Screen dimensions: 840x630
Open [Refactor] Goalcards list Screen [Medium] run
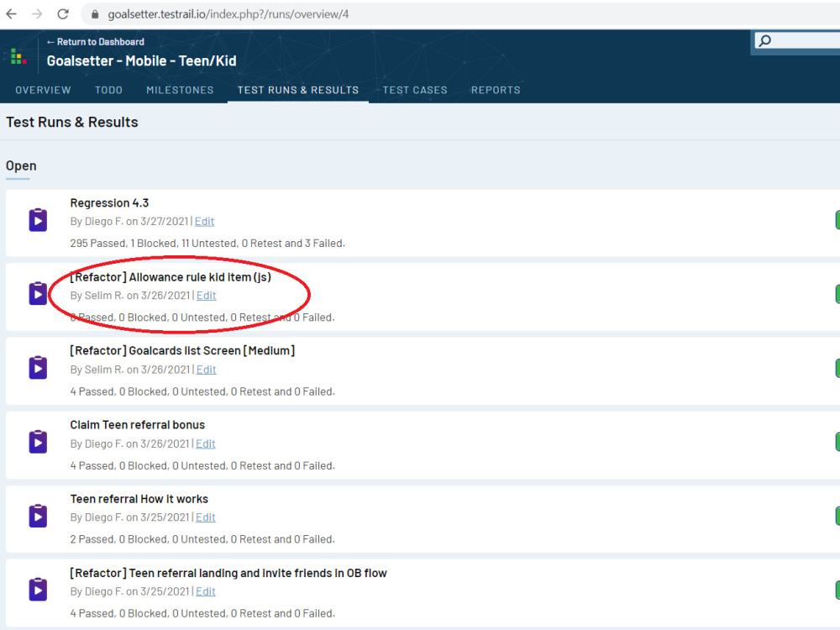182,351
